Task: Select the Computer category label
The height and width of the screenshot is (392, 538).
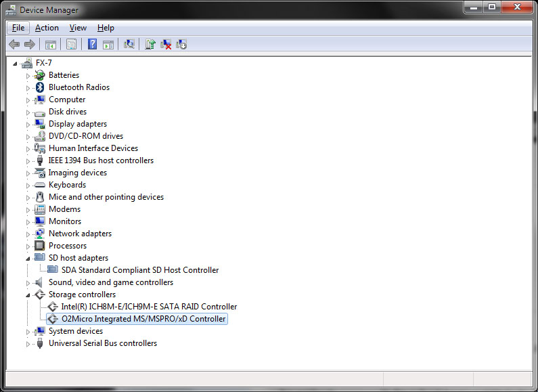Action: coord(67,100)
